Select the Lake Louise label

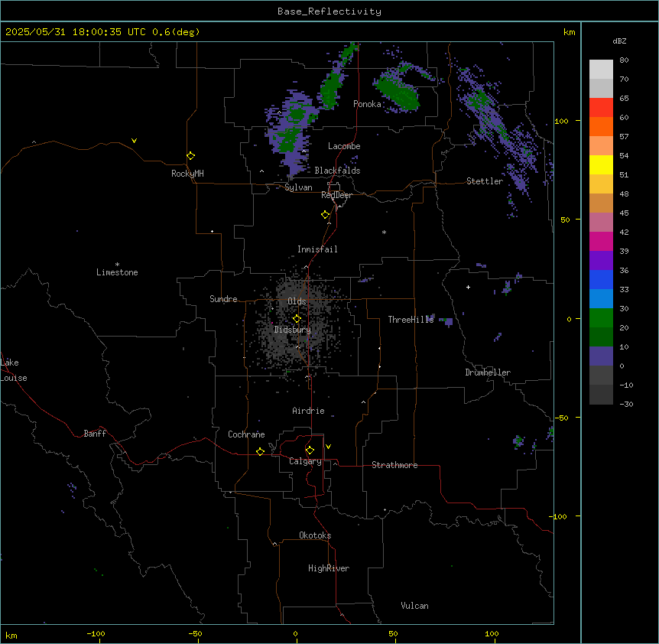14,370
